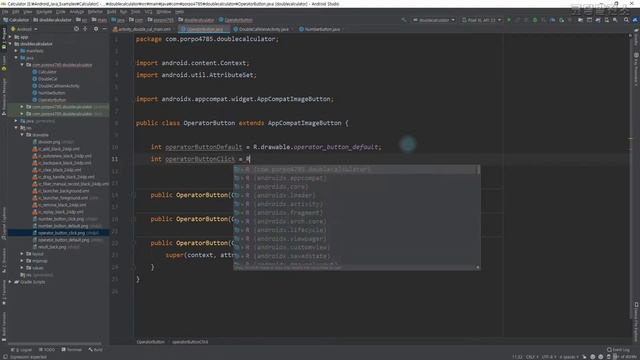The height and width of the screenshot is (360, 640).
Task: Select number_button_click.png in drawable folder
Action: [60, 219]
